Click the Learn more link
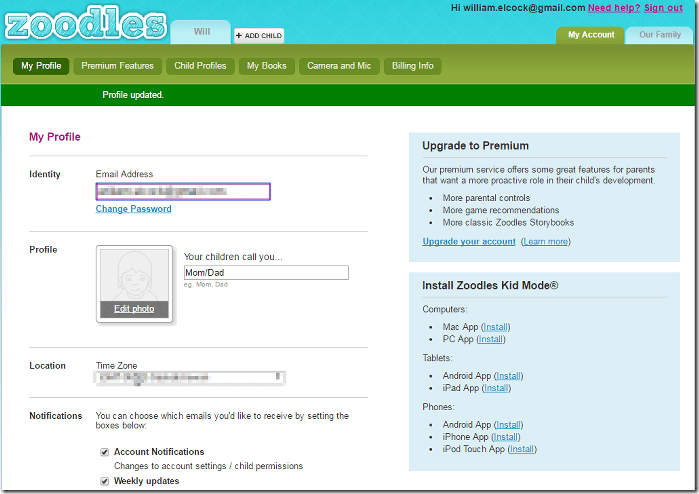Viewport: 699px width, 494px height. [x=546, y=242]
